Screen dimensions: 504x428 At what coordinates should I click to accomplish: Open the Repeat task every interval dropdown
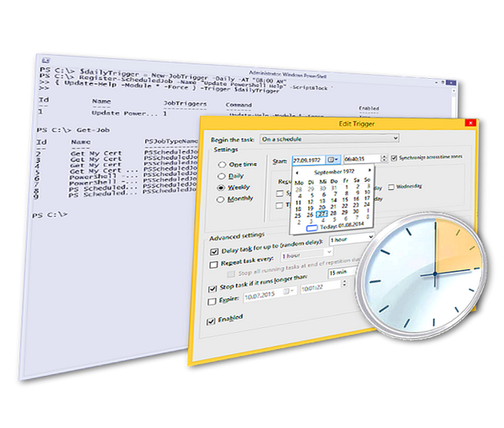[307, 255]
